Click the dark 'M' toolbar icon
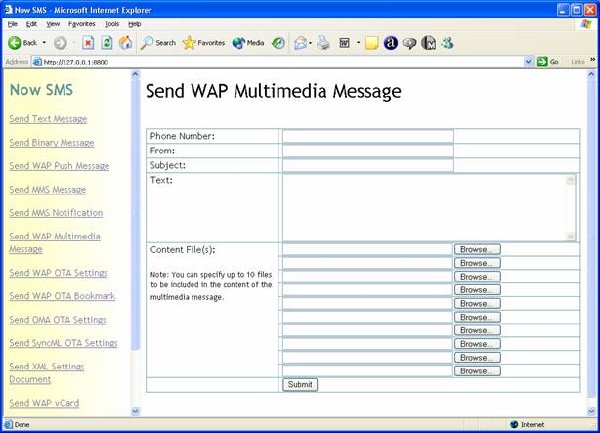 pyautogui.click(x=429, y=43)
